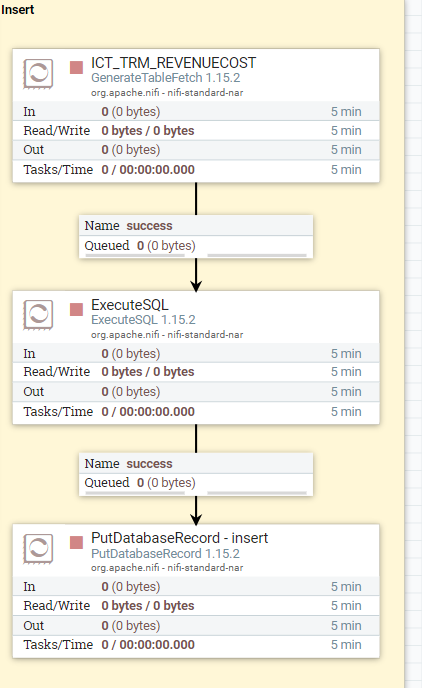Click Queued row of second success connection
Screen dimensions: 422x688
[x=196, y=484]
